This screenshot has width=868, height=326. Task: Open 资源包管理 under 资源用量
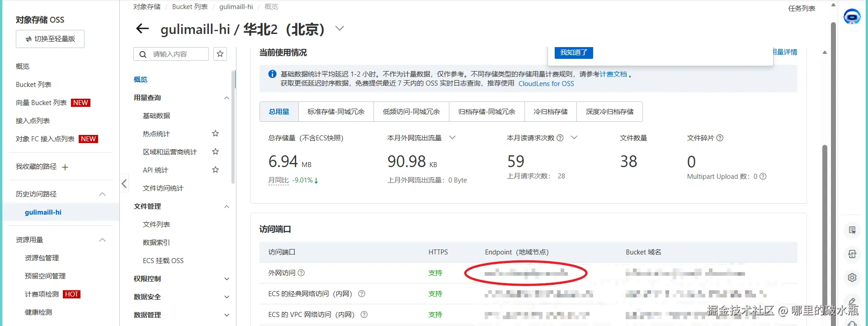42,258
